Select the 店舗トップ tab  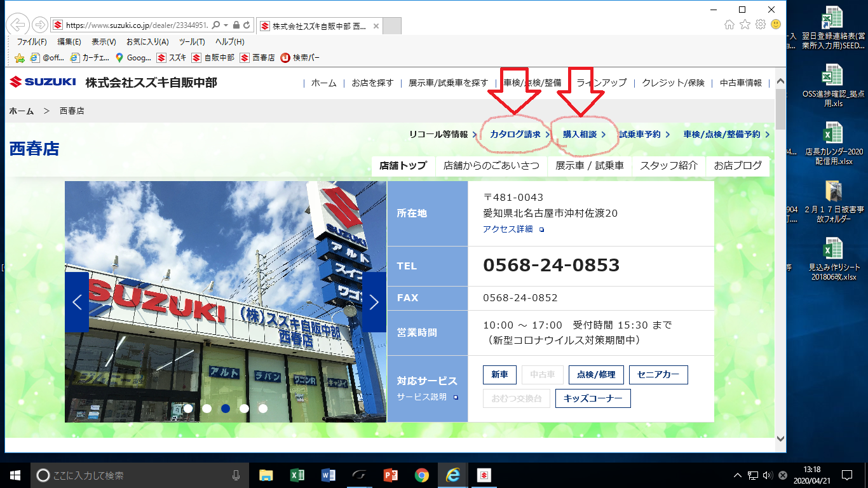(x=403, y=166)
